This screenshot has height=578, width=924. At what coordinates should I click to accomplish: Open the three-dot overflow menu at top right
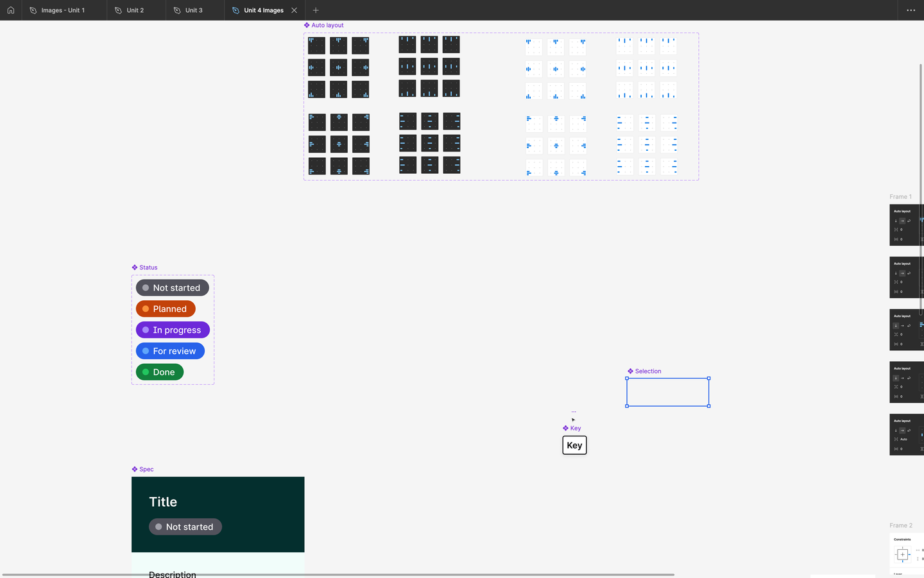[x=911, y=10]
